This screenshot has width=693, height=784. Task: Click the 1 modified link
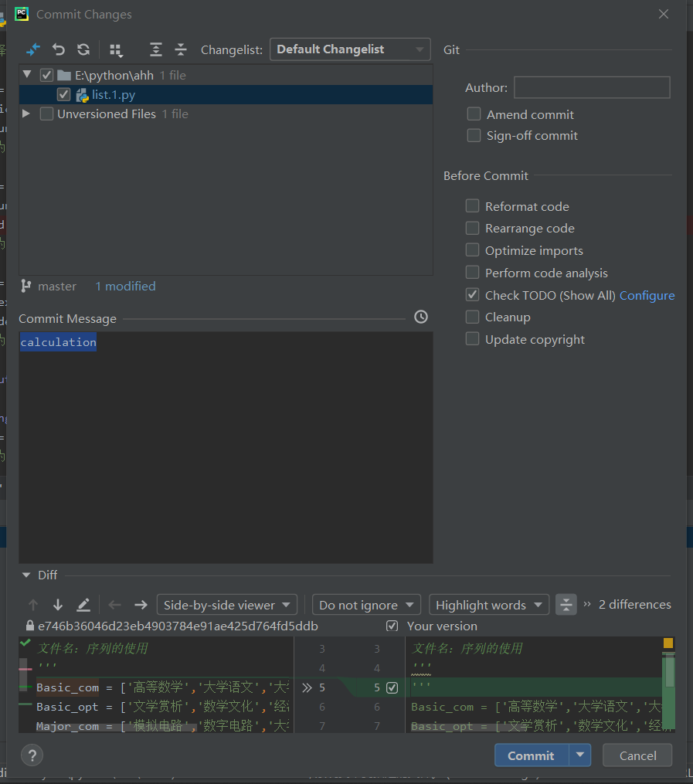[125, 286]
